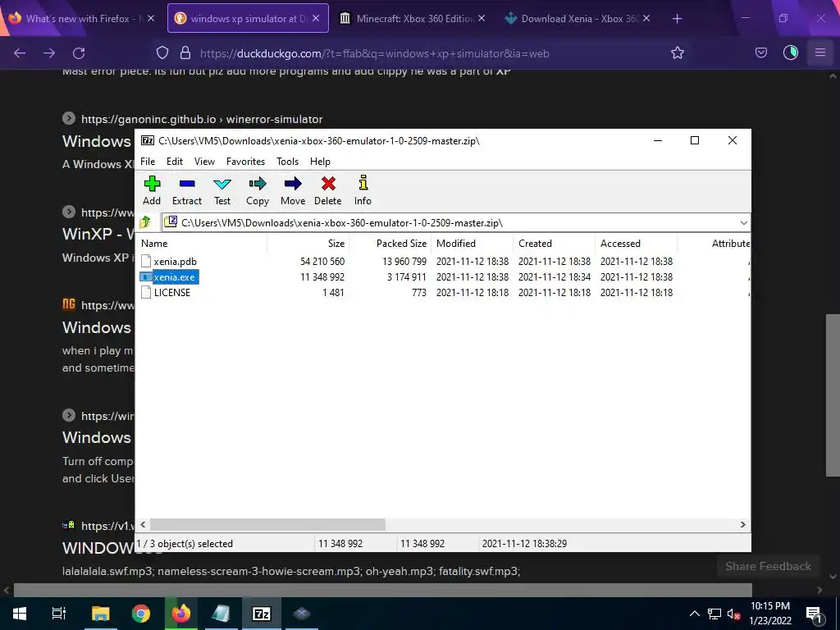The width and height of the screenshot is (840, 630).
Task: Click the Firefox tracking protection shield icon
Action: (x=162, y=52)
